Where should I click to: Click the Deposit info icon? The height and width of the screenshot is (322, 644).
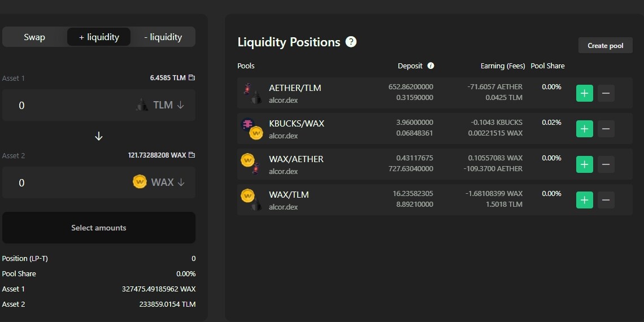430,66
